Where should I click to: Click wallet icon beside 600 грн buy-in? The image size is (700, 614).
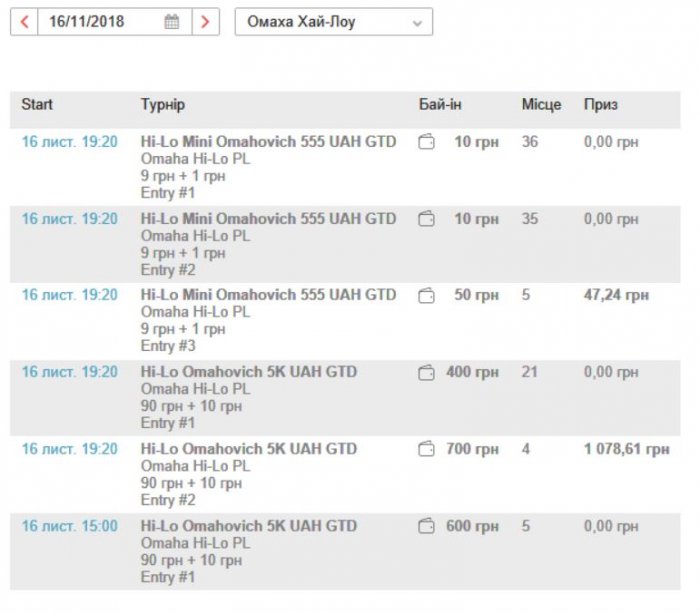click(426, 526)
